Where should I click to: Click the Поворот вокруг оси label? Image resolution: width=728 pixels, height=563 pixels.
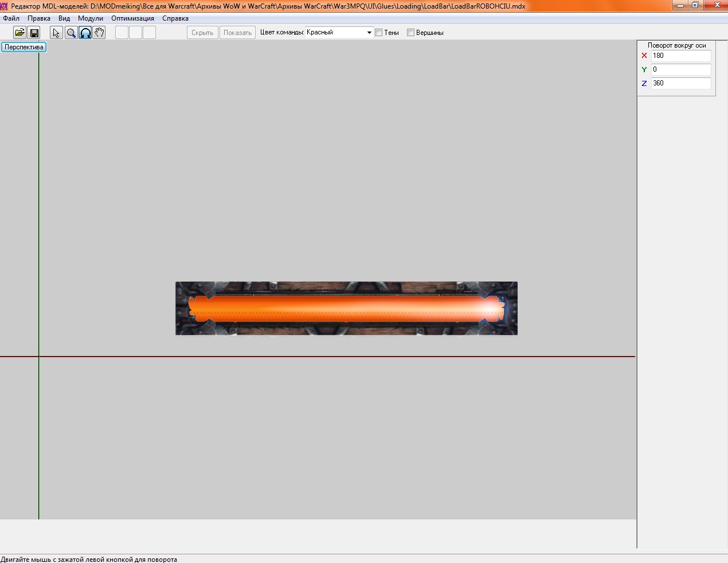[x=676, y=45]
